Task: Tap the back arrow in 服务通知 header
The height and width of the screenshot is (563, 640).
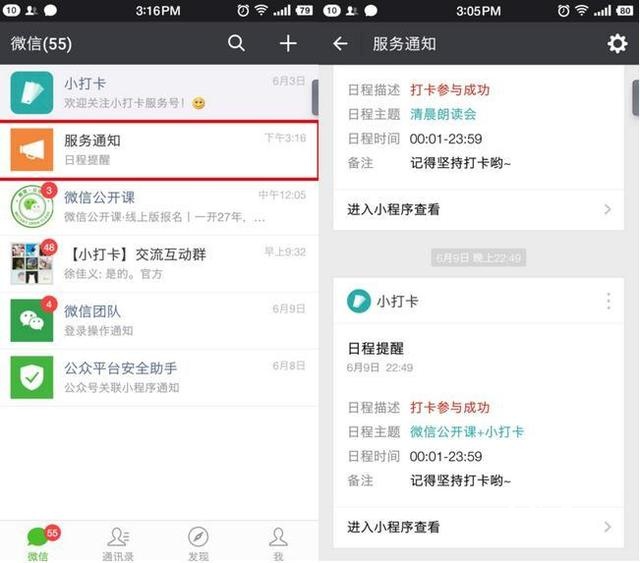Action: point(341,44)
